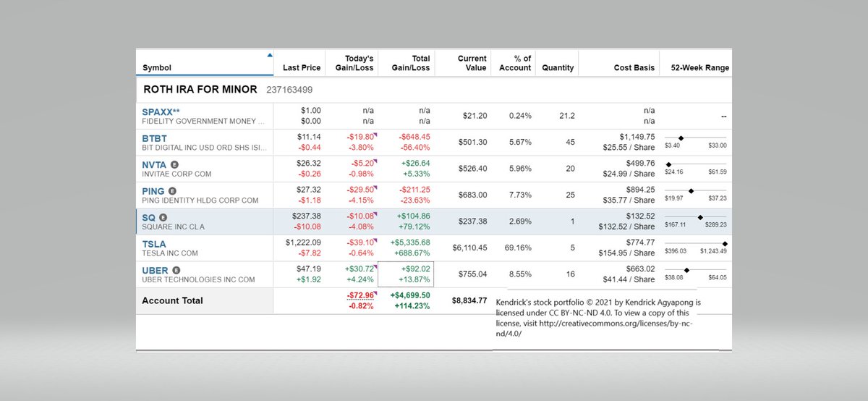Click TSLA last price $1,222.09
Image resolution: width=868 pixels, height=401 pixels.
point(303,242)
